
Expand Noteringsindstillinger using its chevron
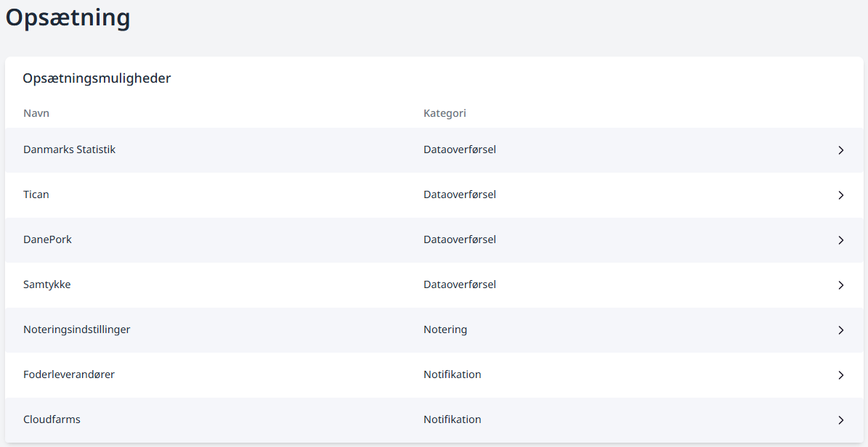click(x=840, y=330)
